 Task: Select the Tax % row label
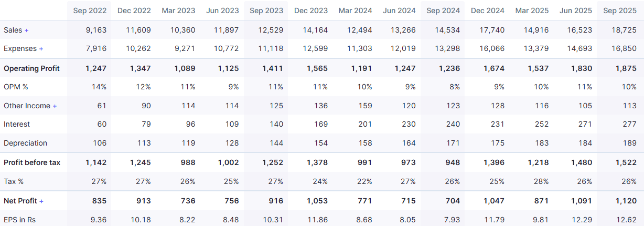pos(14,181)
